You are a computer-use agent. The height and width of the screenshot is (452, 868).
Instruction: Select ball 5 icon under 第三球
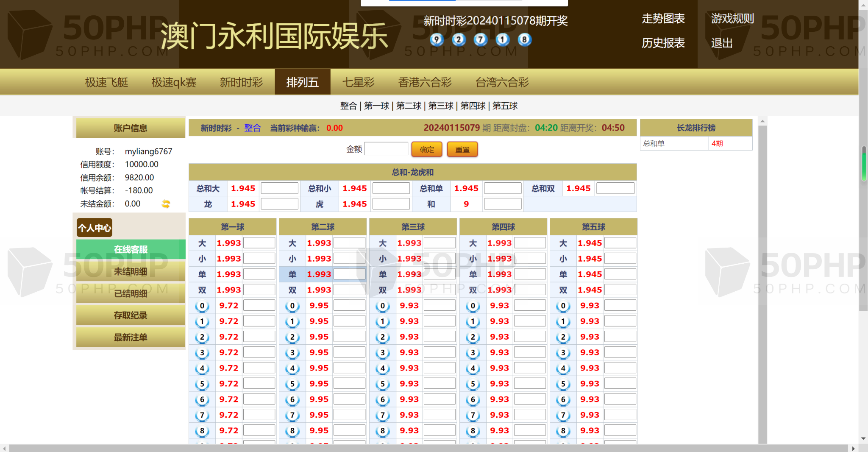point(383,384)
